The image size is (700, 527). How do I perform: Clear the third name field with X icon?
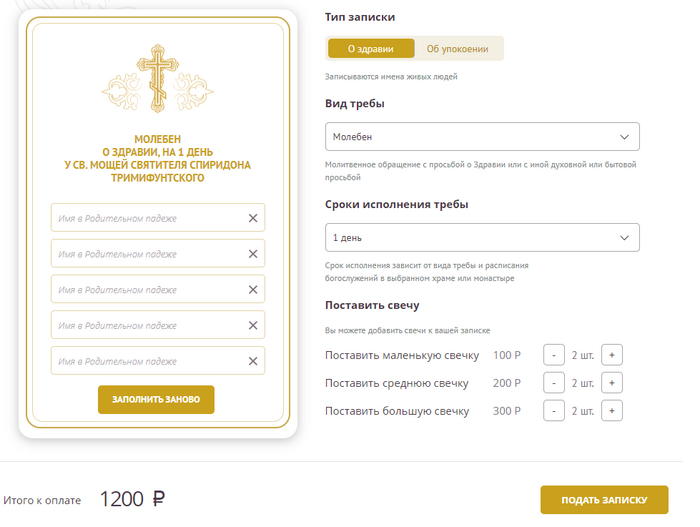click(x=253, y=290)
